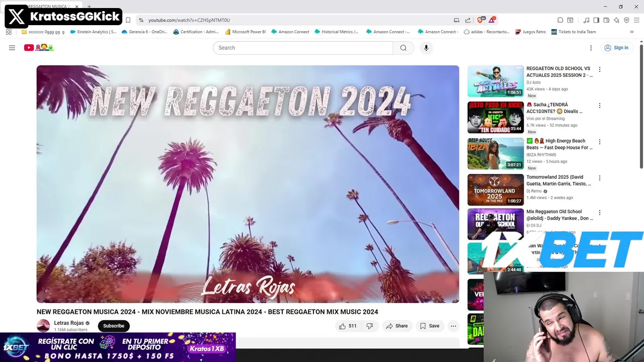Image resolution: width=644 pixels, height=362 pixels.
Task: Open Certification - Admin bookmark
Action: [x=196, y=32]
